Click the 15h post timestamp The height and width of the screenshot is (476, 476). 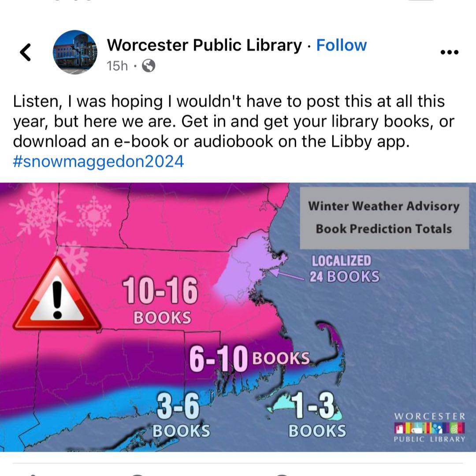(x=117, y=66)
